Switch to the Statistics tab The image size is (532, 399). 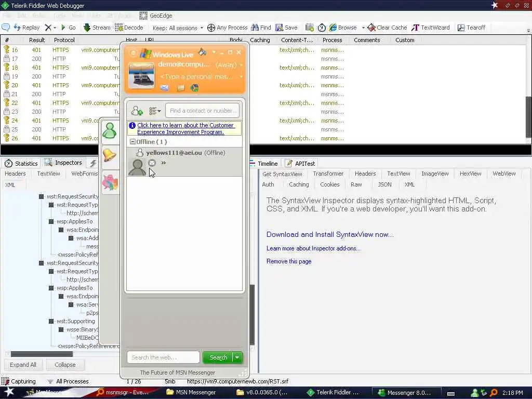point(21,164)
